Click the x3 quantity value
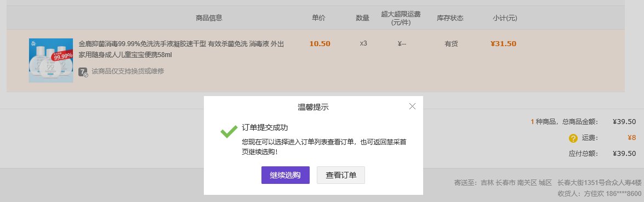The width and height of the screenshot is (644, 202). pos(363,43)
